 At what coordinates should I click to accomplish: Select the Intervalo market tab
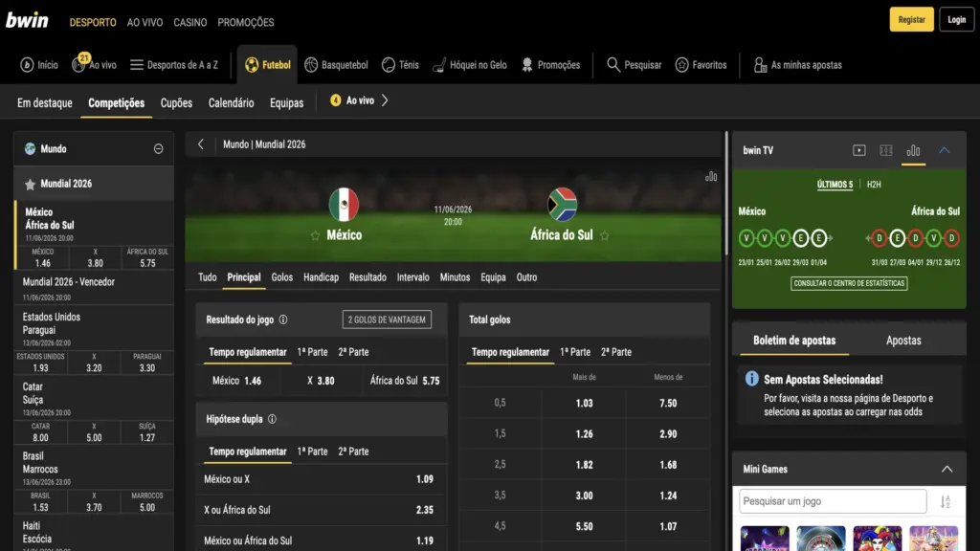[x=413, y=277]
